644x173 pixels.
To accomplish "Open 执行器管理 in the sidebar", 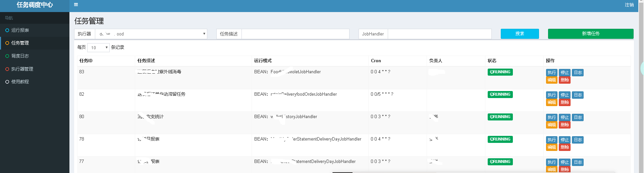I will point(35,69).
